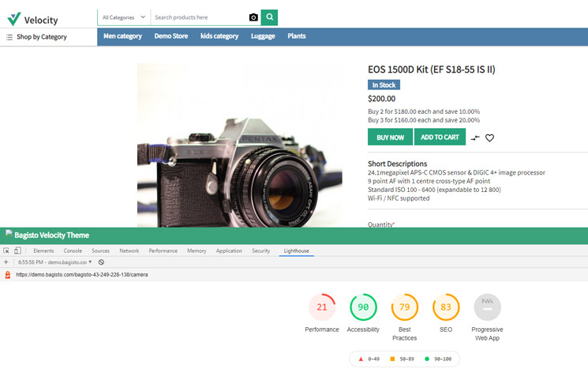This screenshot has width=588, height=373.
Task: Click the Accessibility score gauge 90
Action: (x=363, y=307)
